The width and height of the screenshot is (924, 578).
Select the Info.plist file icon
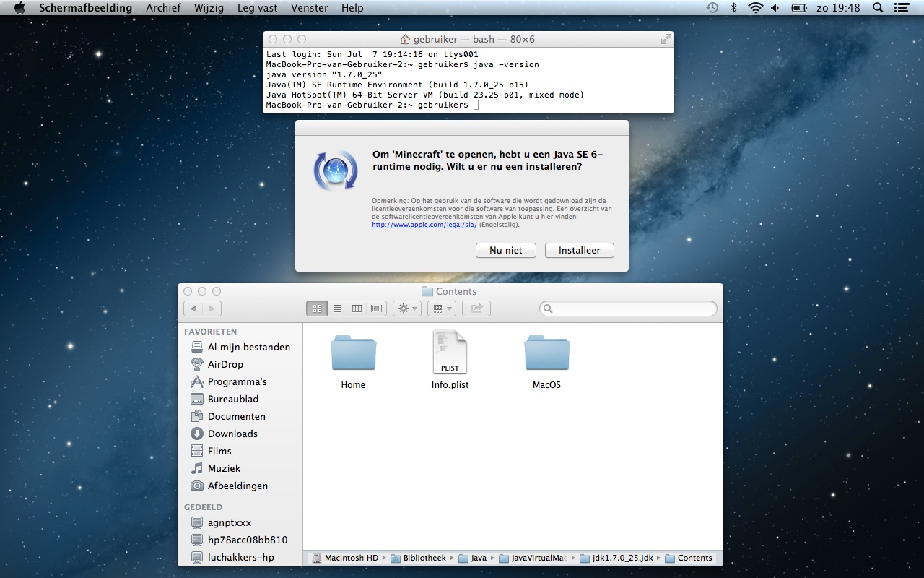coord(450,353)
